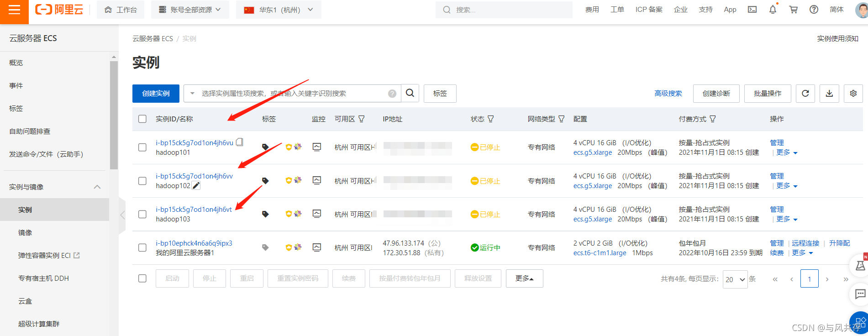
Task: Open 远程连接 for 我的阿里云服务器1
Action: click(x=805, y=243)
